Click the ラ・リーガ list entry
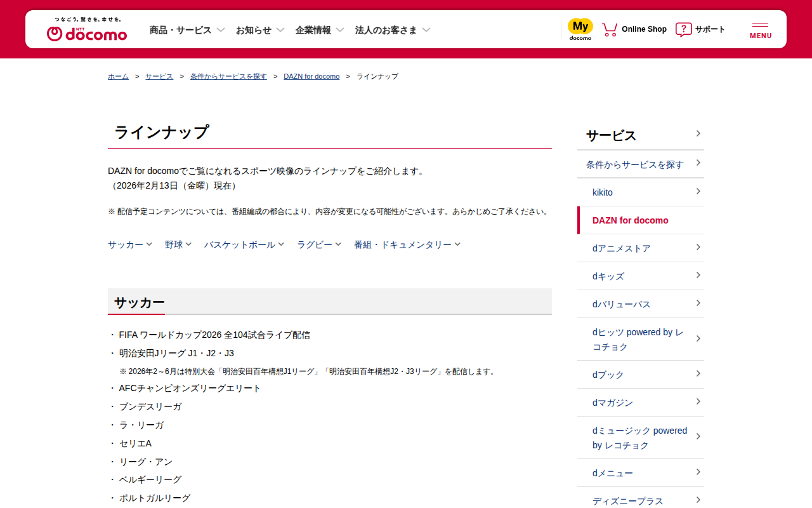This screenshot has width=812, height=508. click(141, 425)
